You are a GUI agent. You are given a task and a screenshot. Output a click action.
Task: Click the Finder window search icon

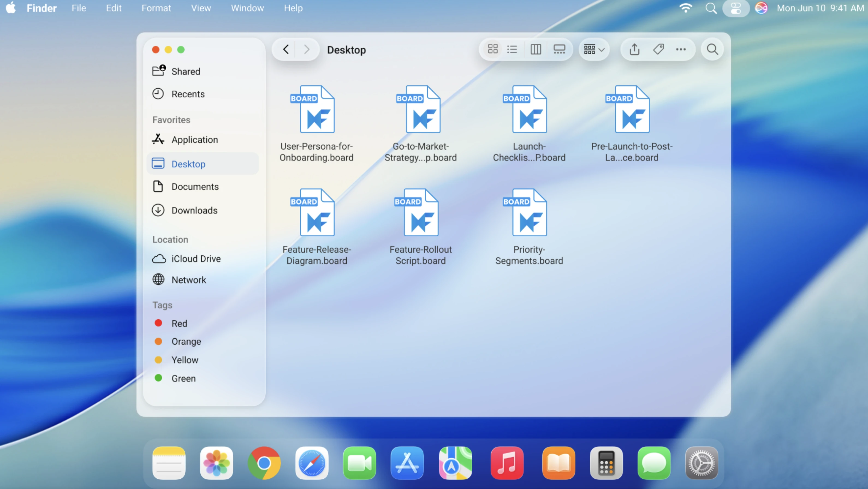tap(712, 49)
